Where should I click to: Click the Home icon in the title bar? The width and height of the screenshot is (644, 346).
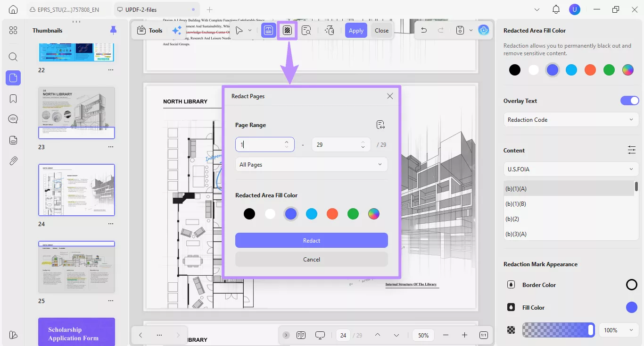(x=13, y=9)
